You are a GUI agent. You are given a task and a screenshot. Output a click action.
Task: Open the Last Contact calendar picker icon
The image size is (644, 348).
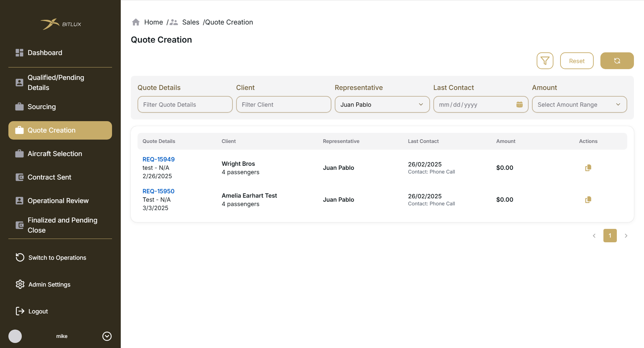coord(519,105)
